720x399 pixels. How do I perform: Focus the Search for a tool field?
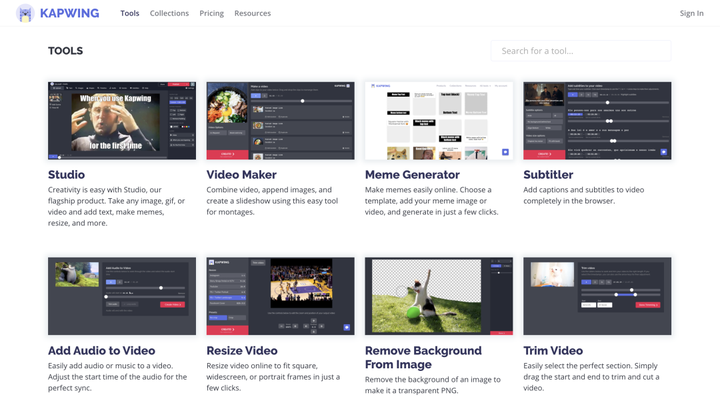pos(581,51)
